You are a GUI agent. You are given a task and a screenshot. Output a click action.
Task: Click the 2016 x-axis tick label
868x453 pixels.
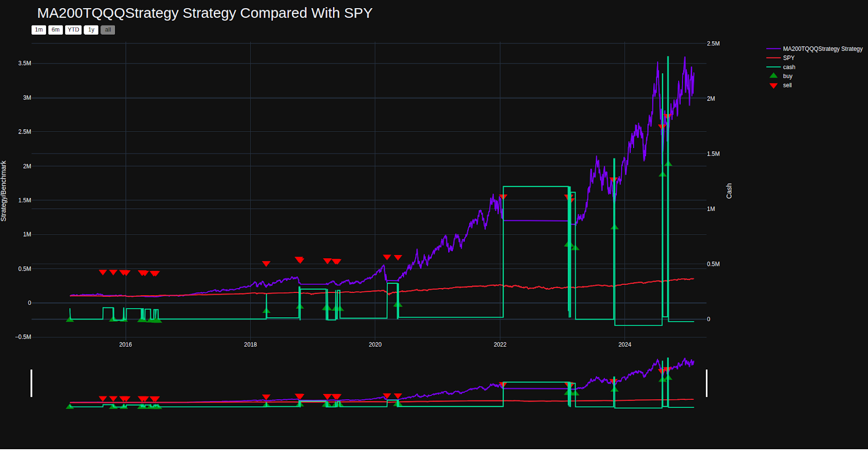tap(125, 344)
